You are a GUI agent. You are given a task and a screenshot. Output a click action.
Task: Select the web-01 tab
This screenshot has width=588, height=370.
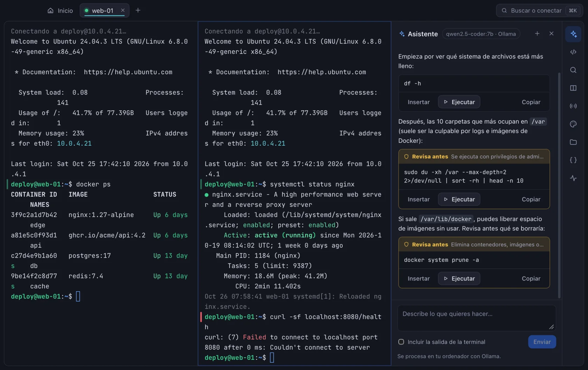[104, 11]
